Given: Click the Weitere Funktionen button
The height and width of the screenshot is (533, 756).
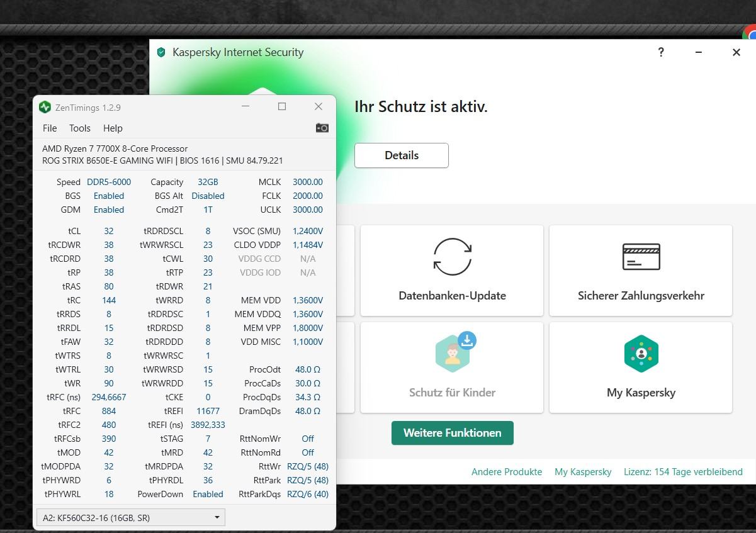Looking at the screenshot, I should pos(453,433).
